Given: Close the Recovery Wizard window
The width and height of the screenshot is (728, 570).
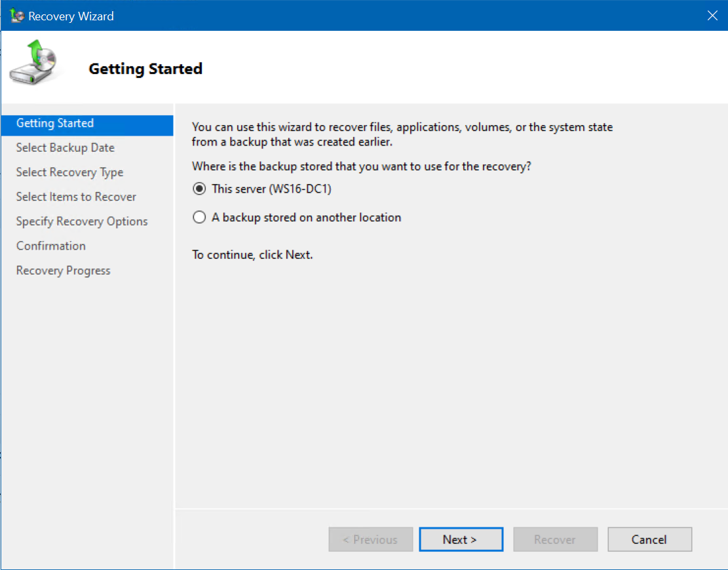Looking at the screenshot, I should click(x=712, y=15).
